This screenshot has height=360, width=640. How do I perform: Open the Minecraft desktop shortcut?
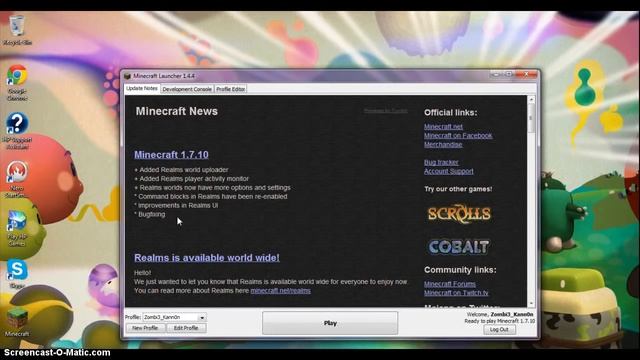point(17,322)
